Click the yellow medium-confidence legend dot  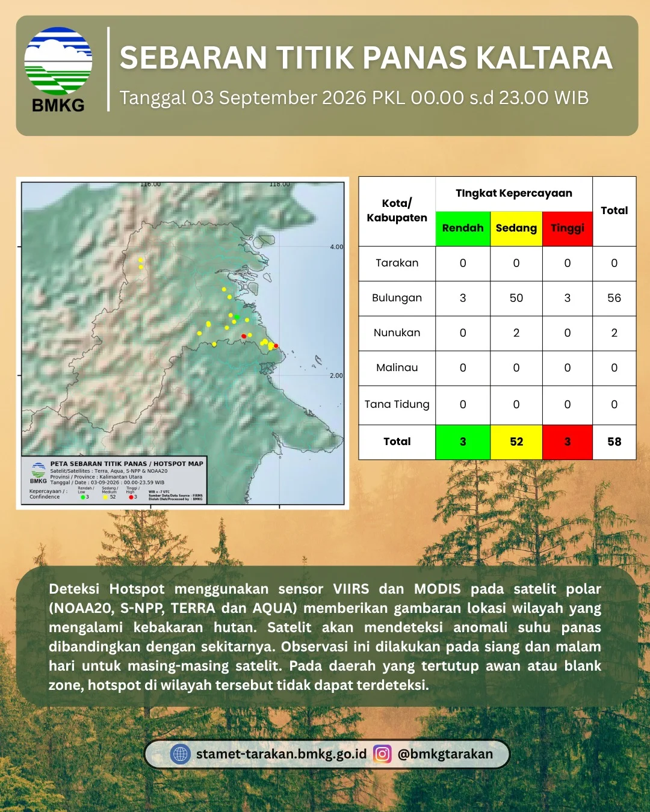(x=105, y=497)
